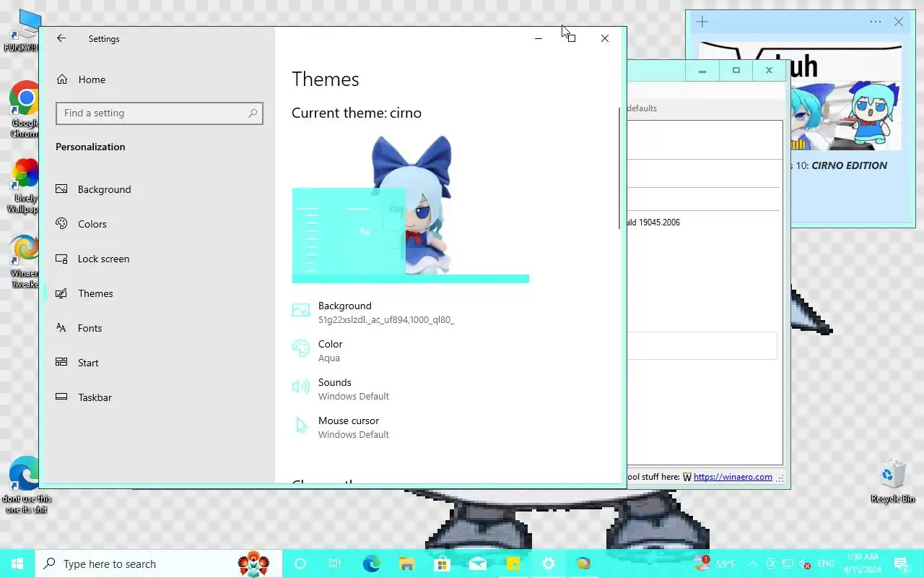
Task: Click the taskbar 'Type here to search' box
Action: click(158, 564)
